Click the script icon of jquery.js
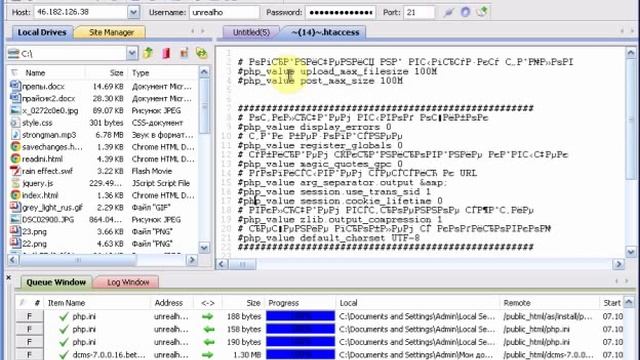Viewport: 640px width, 360px height. [x=16, y=183]
